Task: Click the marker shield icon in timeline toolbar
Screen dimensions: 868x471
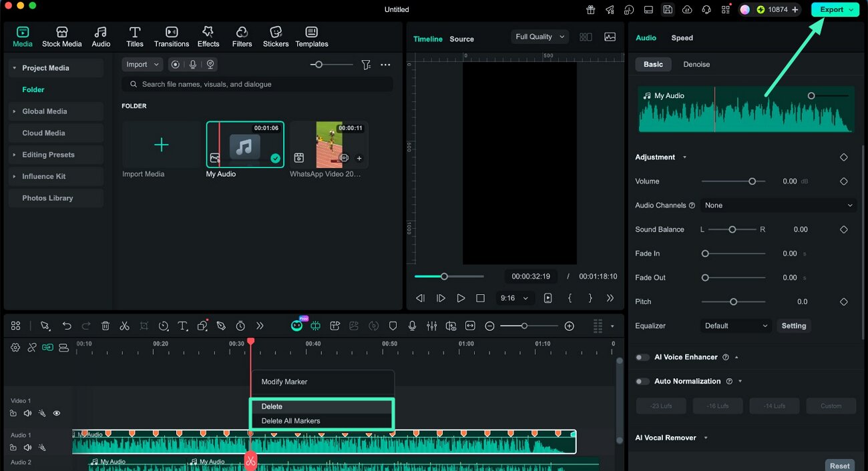Action: pyautogui.click(x=393, y=326)
